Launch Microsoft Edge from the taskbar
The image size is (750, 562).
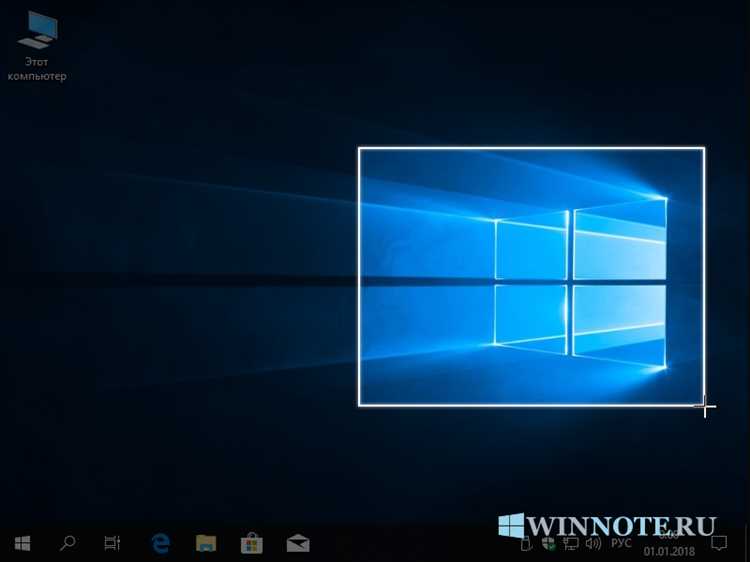pos(161,544)
